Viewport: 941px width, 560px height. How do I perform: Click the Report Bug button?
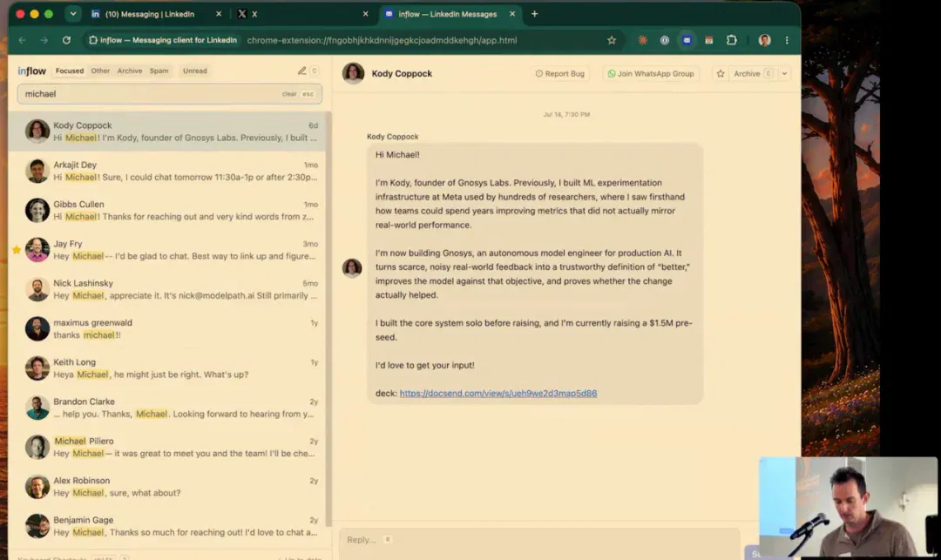click(x=560, y=74)
